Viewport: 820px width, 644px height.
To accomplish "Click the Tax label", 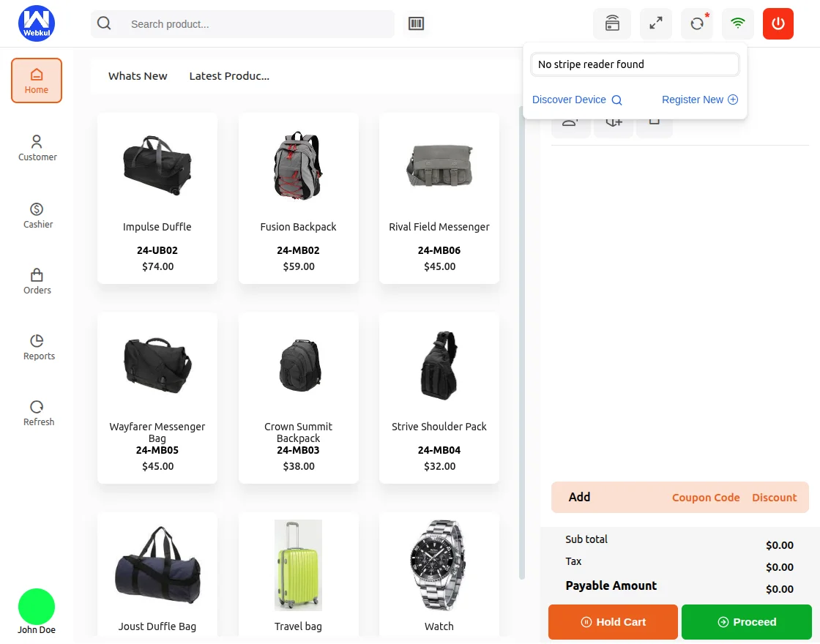I will (573, 561).
